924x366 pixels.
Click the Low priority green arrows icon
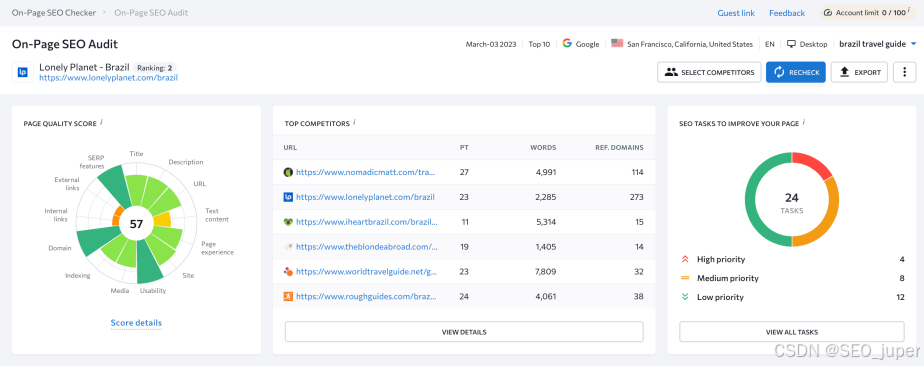[685, 297]
